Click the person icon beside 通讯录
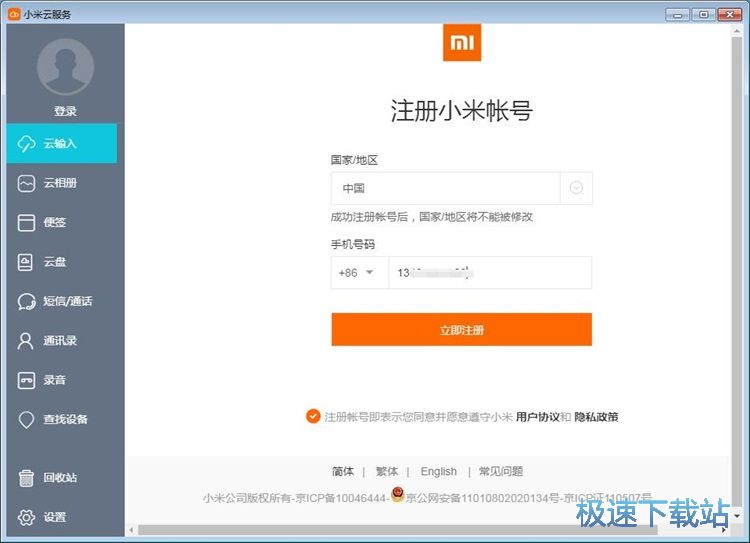 click(x=25, y=341)
